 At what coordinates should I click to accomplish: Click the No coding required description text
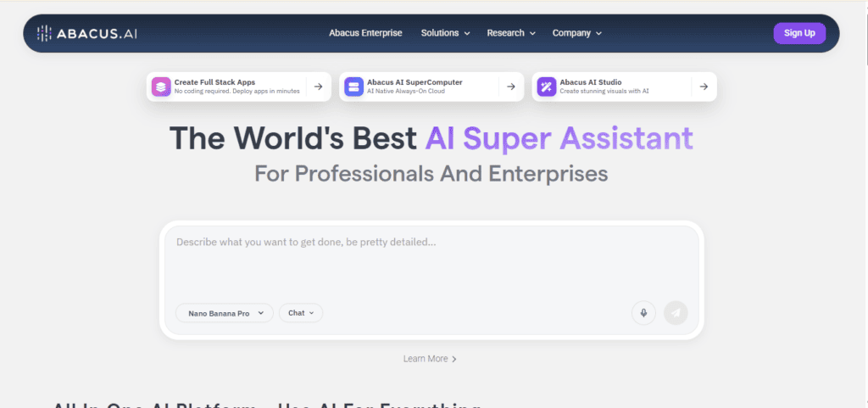tap(237, 91)
